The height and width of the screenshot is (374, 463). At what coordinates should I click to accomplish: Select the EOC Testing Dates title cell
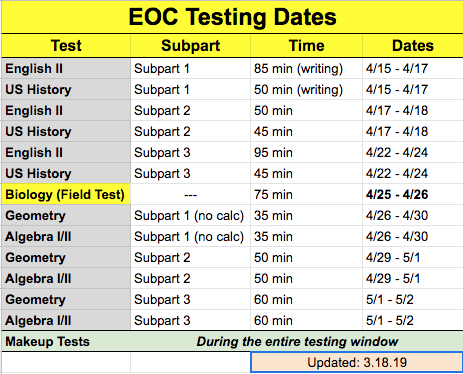click(232, 17)
